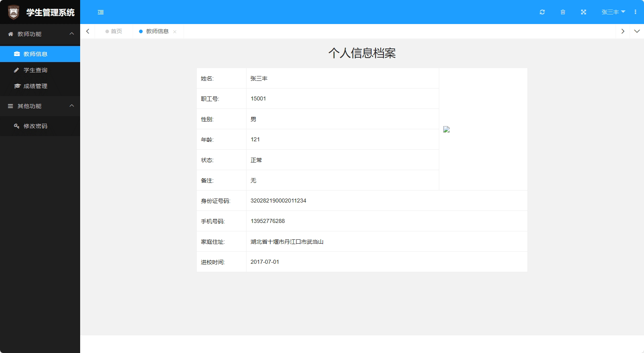
Task: Click the trash clear-cache icon
Action: 563,12
